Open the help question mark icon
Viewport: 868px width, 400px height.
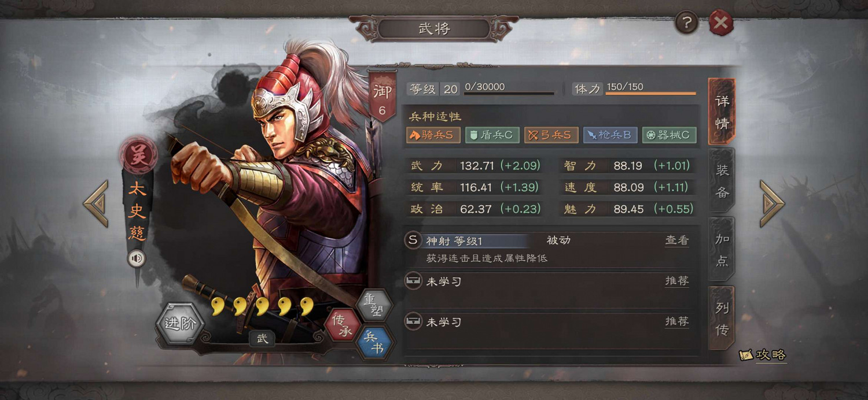point(686,23)
